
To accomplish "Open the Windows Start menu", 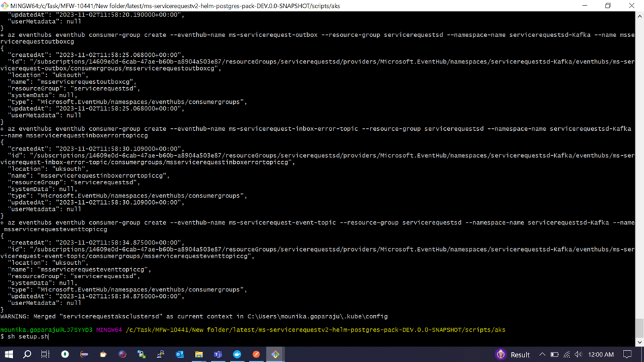I will (x=9, y=355).
